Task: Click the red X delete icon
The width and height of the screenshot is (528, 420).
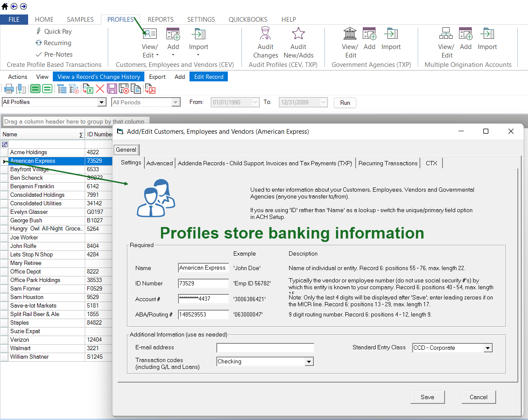Action: point(100,89)
